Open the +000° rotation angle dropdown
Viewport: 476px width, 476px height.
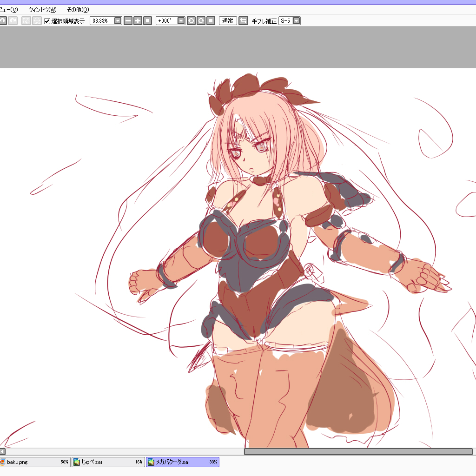pyautogui.click(x=181, y=21)
